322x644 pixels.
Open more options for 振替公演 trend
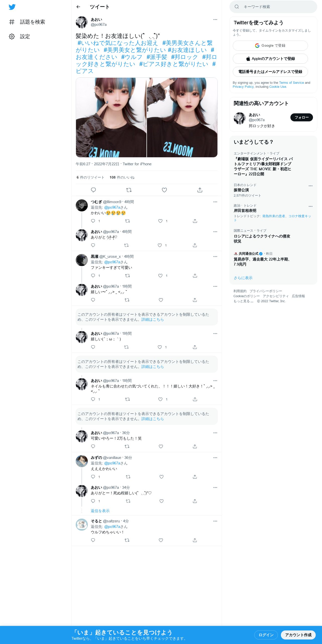tap(310, 186)
